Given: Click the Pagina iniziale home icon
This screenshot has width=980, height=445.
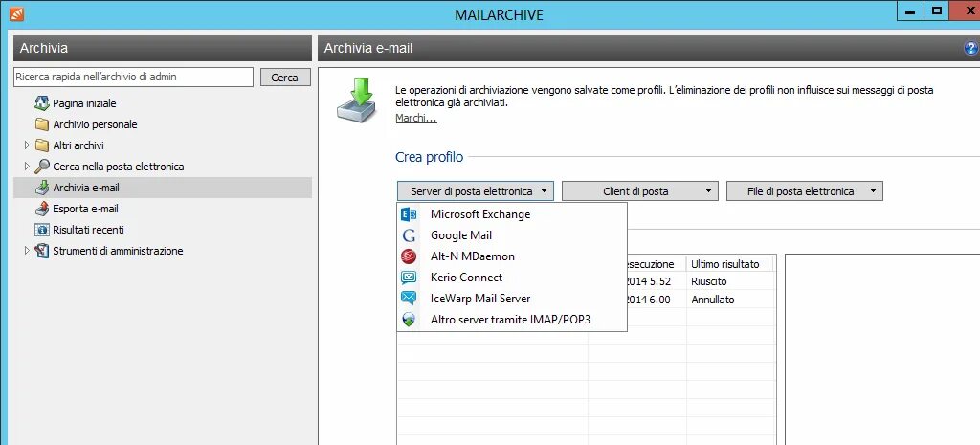Looking at the screenshot, I should pyautogui.click(x=42, y=103).
